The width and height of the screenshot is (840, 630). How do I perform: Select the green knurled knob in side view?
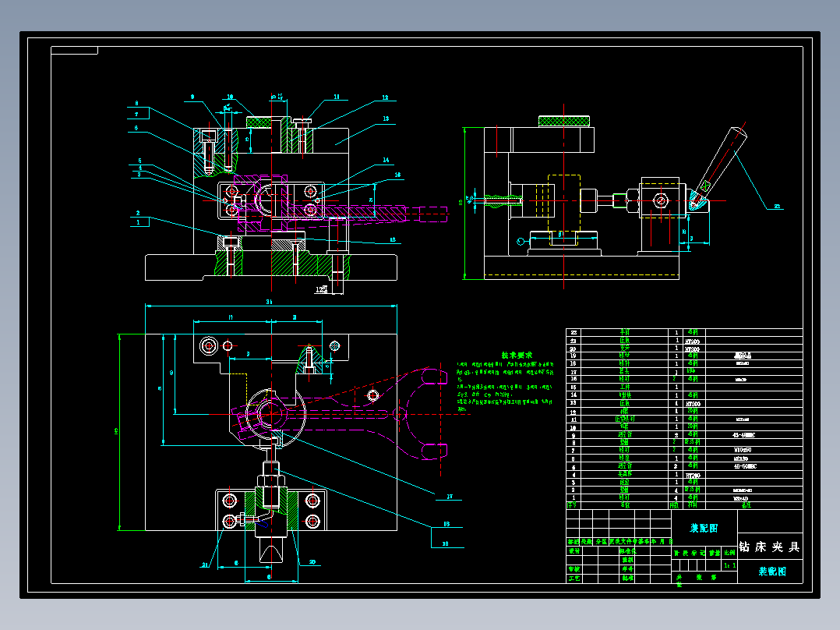click(563, 121)
